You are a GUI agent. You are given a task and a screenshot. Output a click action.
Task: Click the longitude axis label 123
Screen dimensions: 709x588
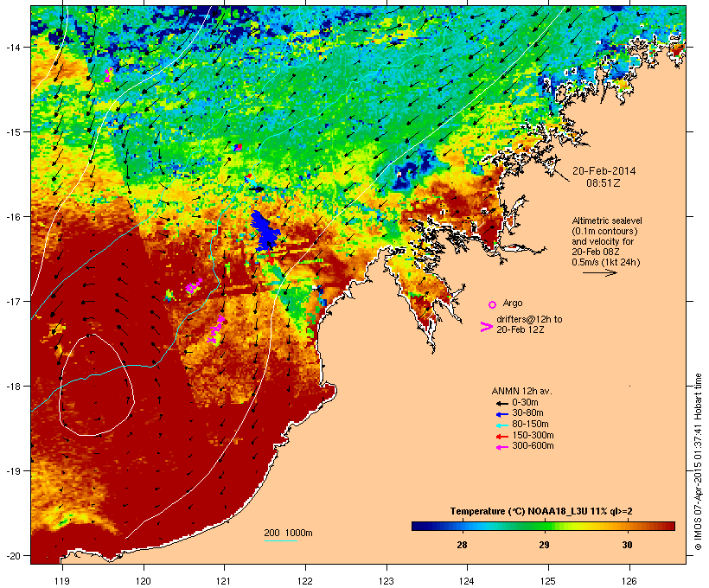tap(386, 581)
